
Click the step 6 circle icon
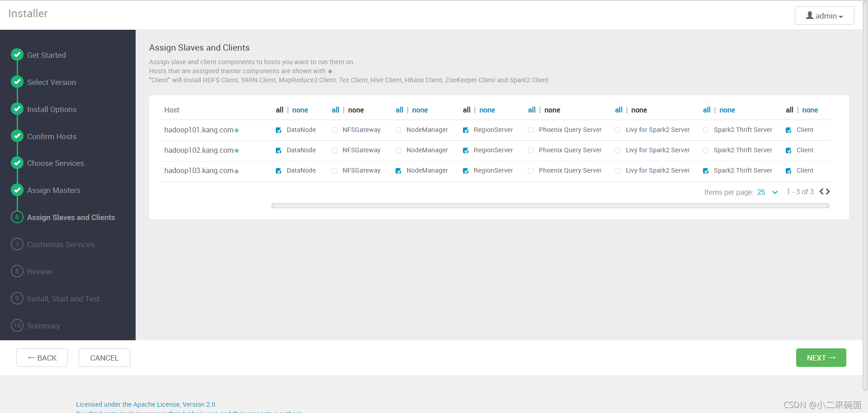coord(17,217)
